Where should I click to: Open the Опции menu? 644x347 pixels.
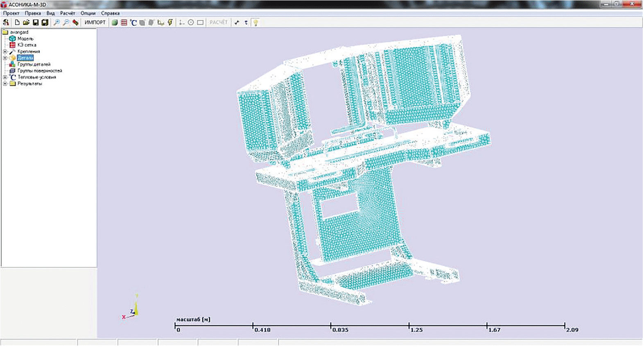click(x=88, y=13)
